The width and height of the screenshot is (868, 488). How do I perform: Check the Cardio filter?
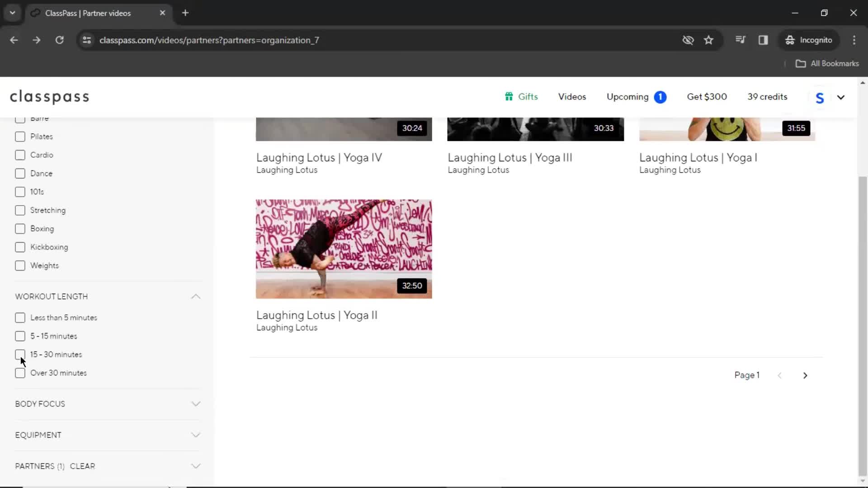click(20, 155)
